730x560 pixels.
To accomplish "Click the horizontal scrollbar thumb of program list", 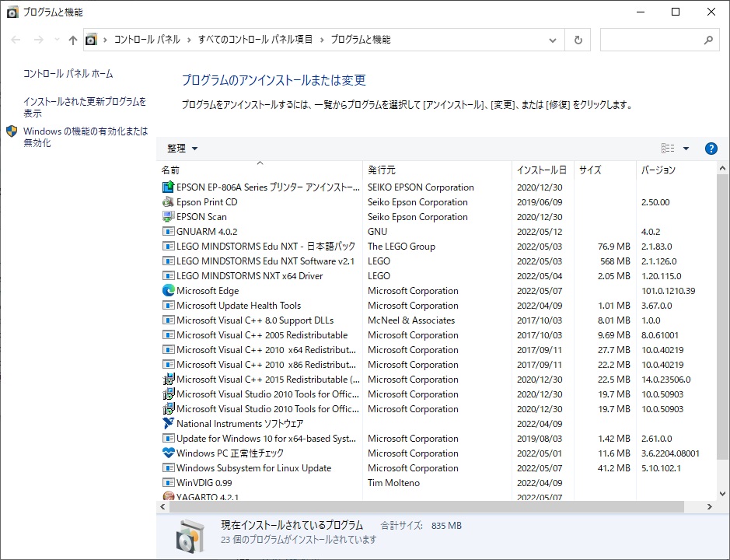I will click(427, 506).
